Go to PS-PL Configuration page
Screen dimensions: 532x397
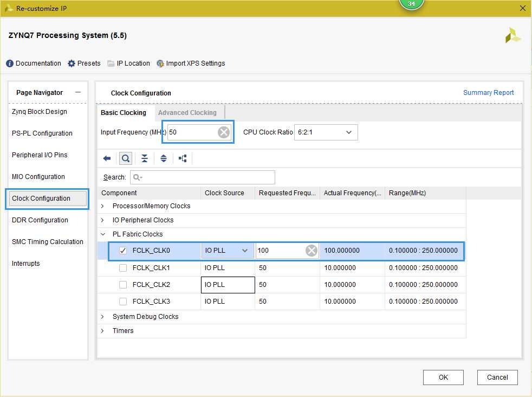pos(42,133)
